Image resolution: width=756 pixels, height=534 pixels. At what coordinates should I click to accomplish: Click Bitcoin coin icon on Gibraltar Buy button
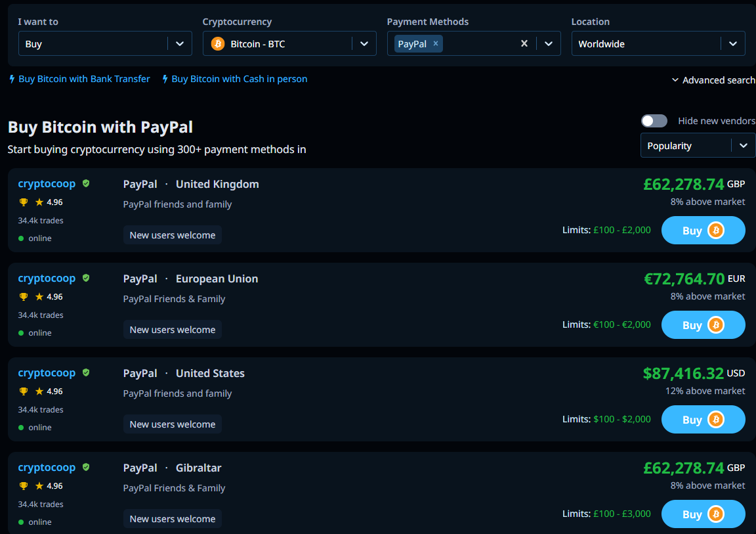coord(716,514)
